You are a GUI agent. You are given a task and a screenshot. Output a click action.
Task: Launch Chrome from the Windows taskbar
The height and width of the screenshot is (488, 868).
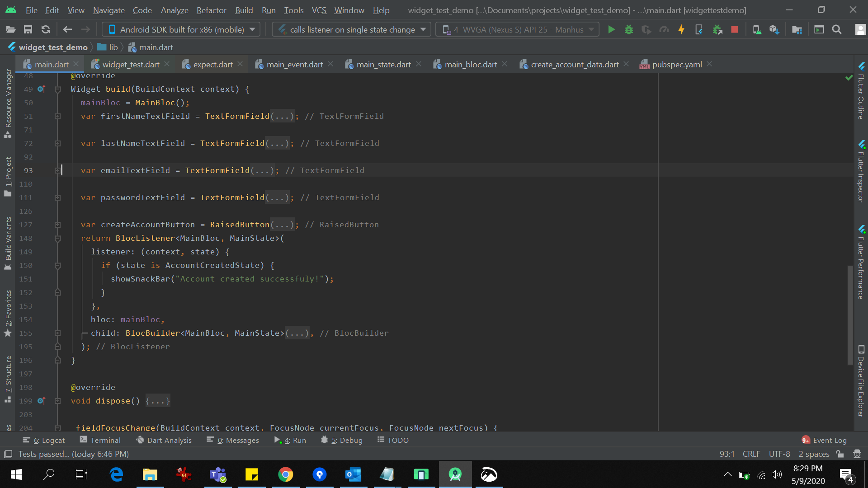click(x=285, y=474)
